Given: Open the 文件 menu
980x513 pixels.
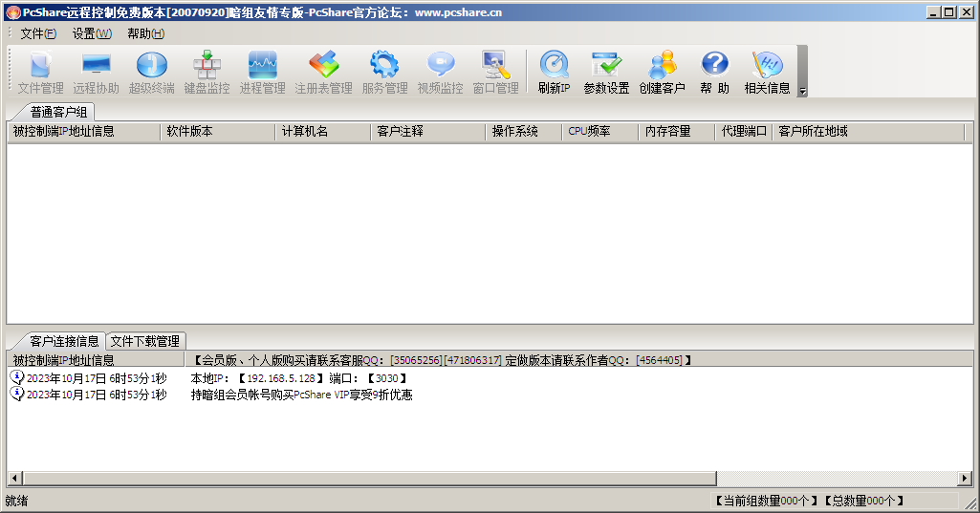Looking at the screenshot, I should (38, 33).
